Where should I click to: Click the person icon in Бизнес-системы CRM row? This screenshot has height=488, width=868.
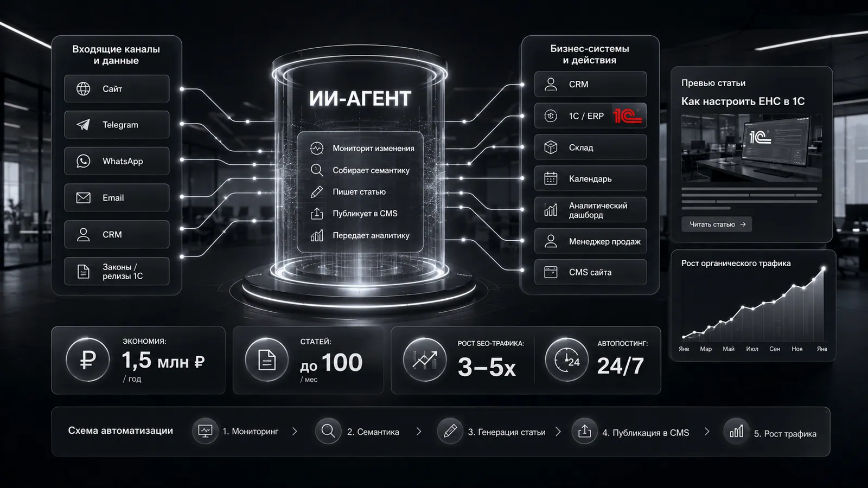click(x=551, y=84)
